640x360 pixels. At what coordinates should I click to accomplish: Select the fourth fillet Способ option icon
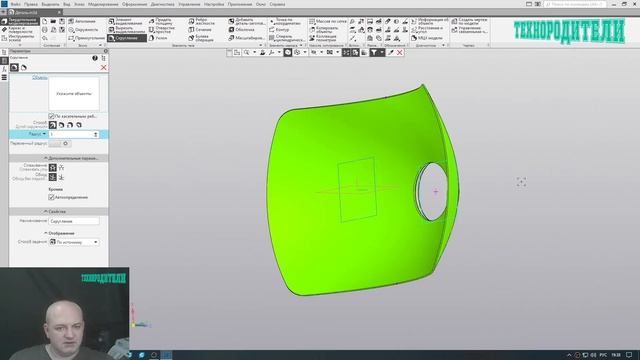(79, 125)
